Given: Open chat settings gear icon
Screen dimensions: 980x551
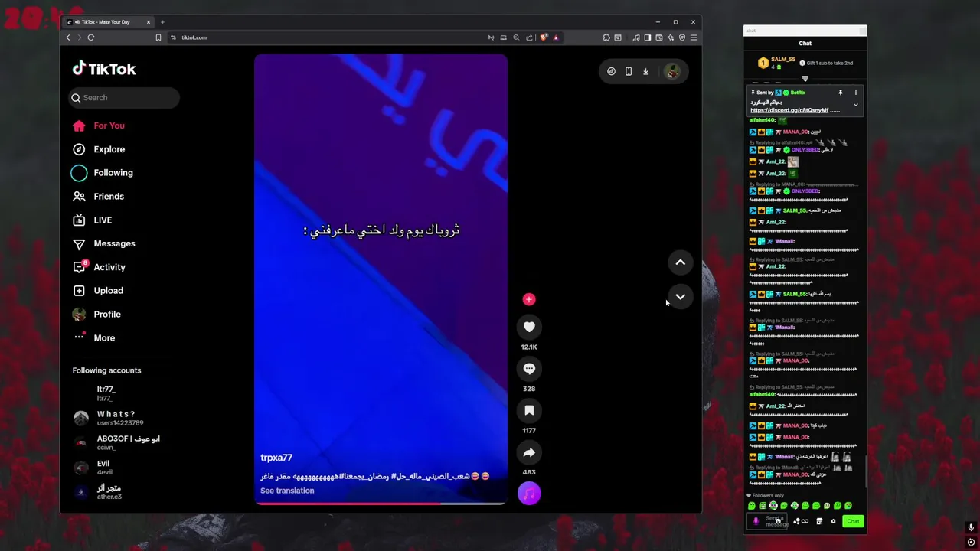Looking at the screenshot, I should coord(833,521).
